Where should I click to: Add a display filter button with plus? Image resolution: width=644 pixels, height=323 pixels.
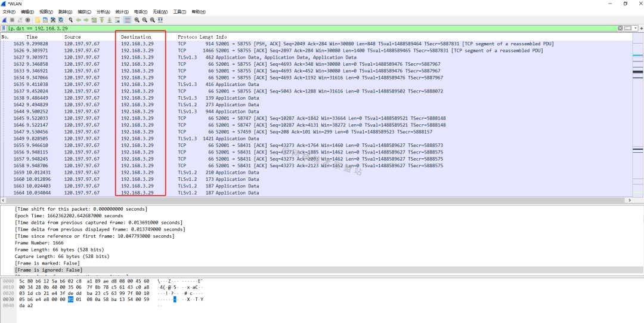click(x=640, y=28)
